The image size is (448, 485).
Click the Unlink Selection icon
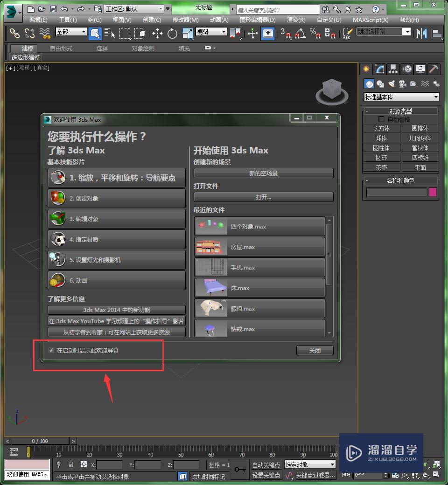[x=30, y=33]
